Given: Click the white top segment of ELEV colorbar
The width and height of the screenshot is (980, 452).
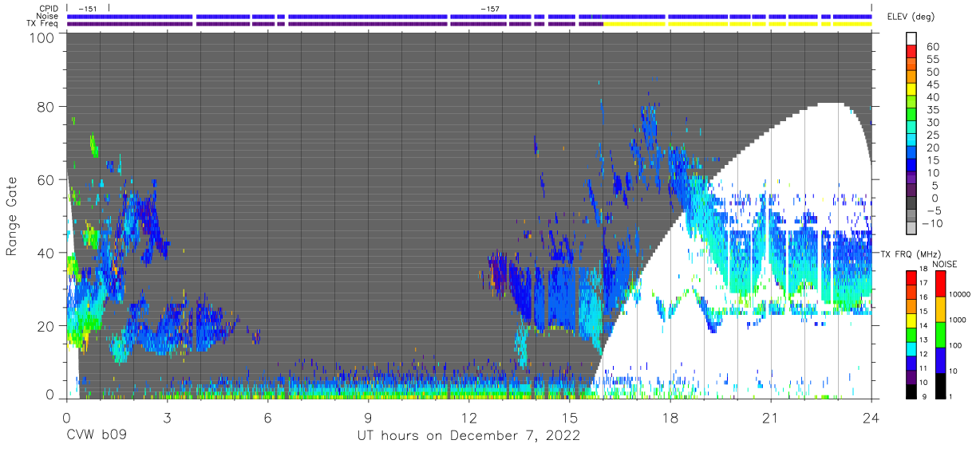Looking at the screenshot, I should pos(911,40).
